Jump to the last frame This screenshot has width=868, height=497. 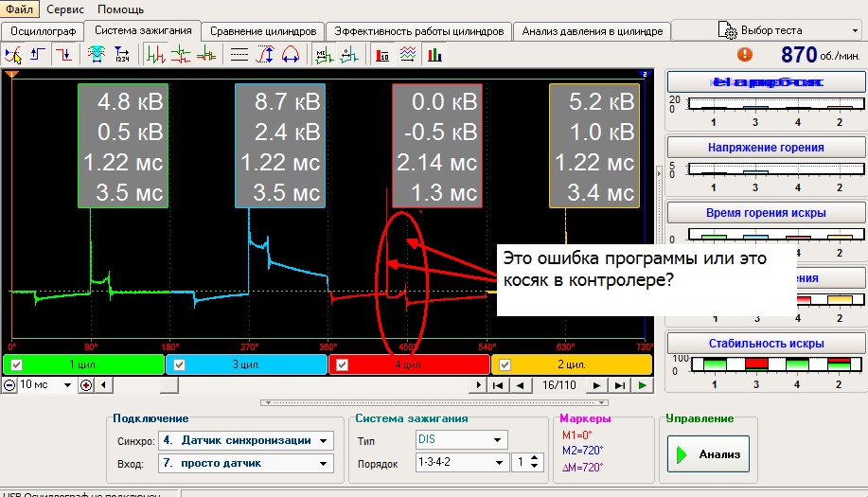pyautogui.click(x=620, y=385)
